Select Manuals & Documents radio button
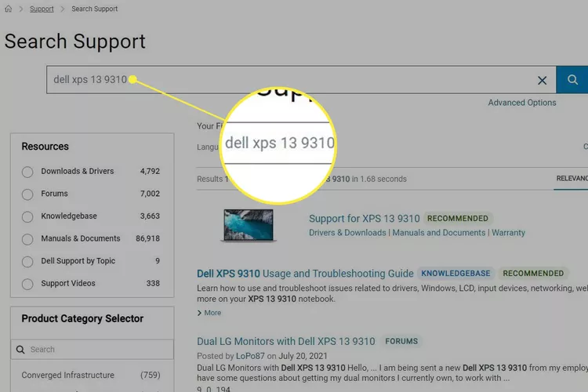 coord(27,239)
